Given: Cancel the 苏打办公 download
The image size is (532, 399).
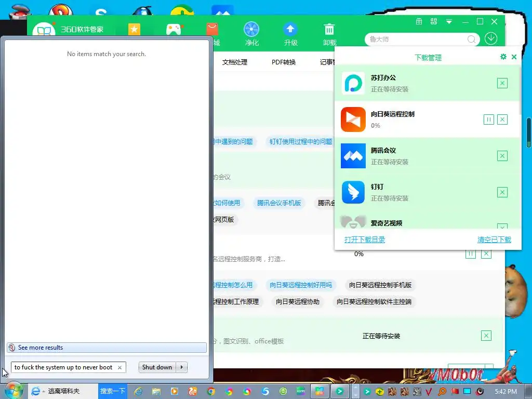Looking at the screenshot, I should pos(502,83).
